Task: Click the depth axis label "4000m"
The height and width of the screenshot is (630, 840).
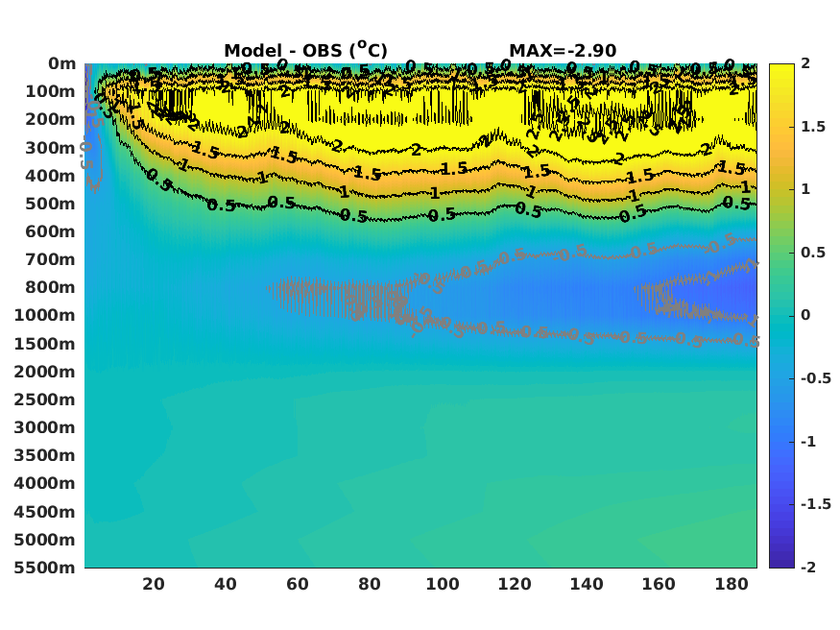Action: pos(45,483)
